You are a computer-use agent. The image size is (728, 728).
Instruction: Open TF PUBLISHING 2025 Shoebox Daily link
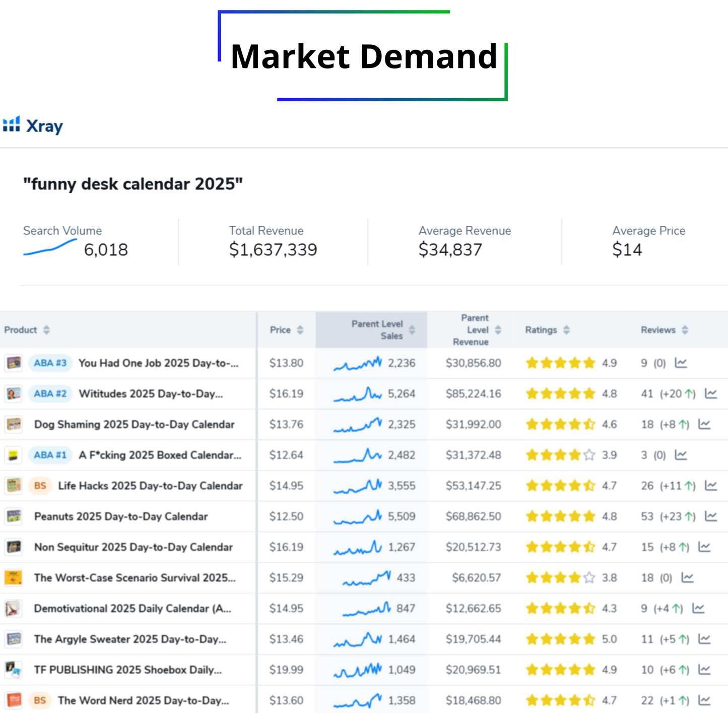(x=127, y=670)
